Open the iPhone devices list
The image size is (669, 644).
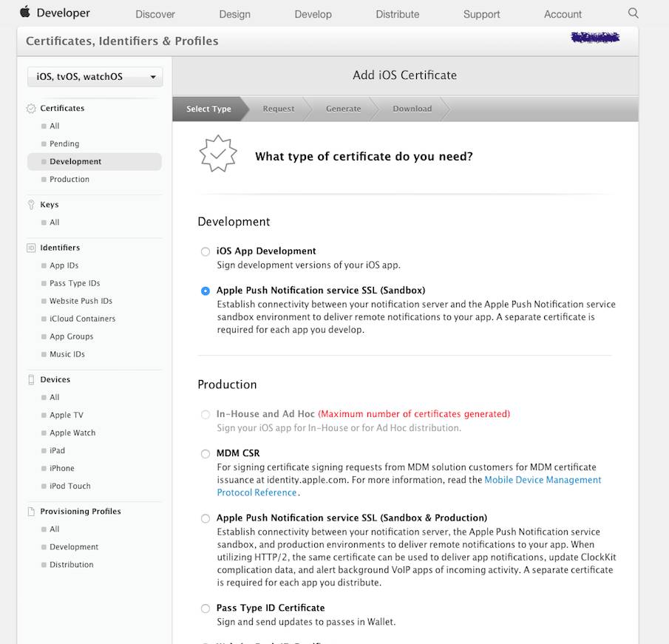point(62,469)
